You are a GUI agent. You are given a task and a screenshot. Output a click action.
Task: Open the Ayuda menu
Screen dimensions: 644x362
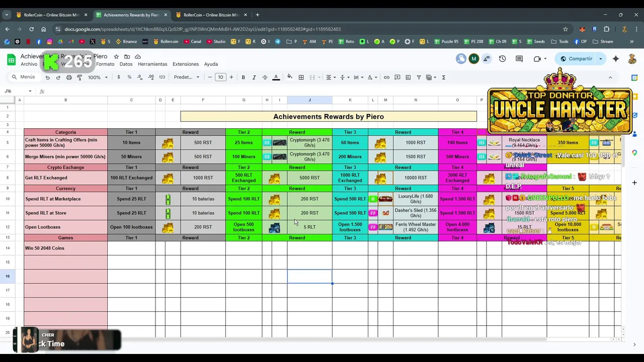tap(211, 64)
